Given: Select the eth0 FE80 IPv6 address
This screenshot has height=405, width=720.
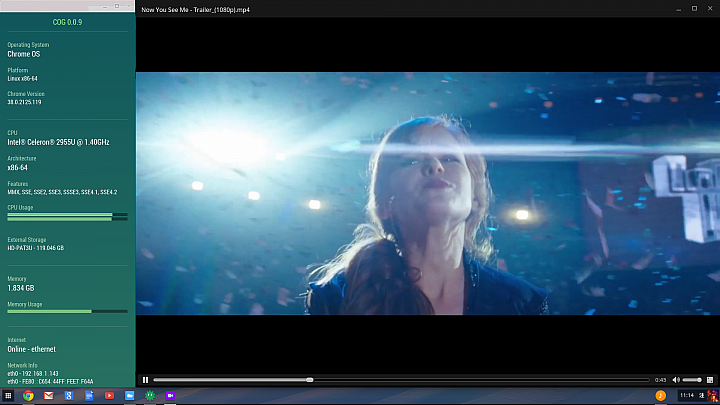Looking at the screenshot, I should (51, 382).
